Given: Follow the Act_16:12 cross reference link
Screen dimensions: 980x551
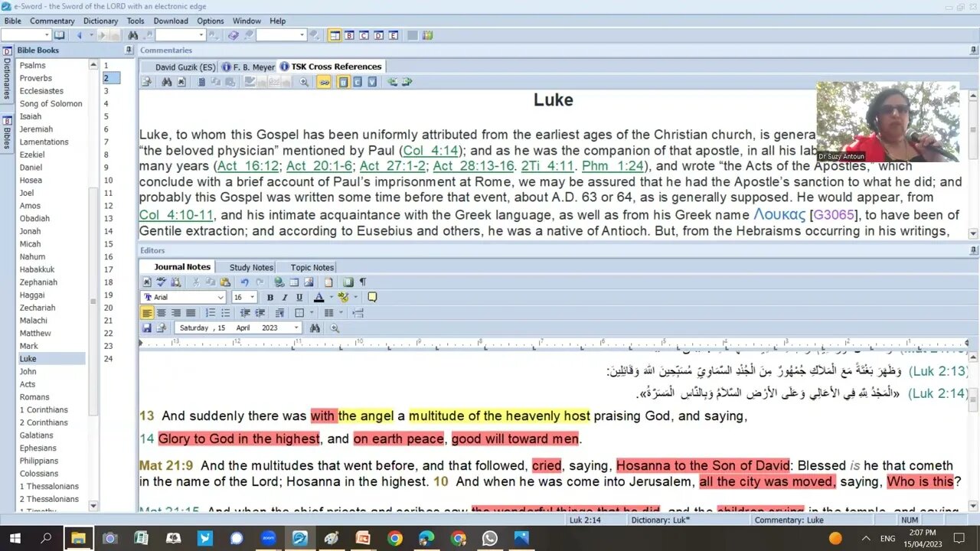Looking at the screenshot, I should click(248, 166).
